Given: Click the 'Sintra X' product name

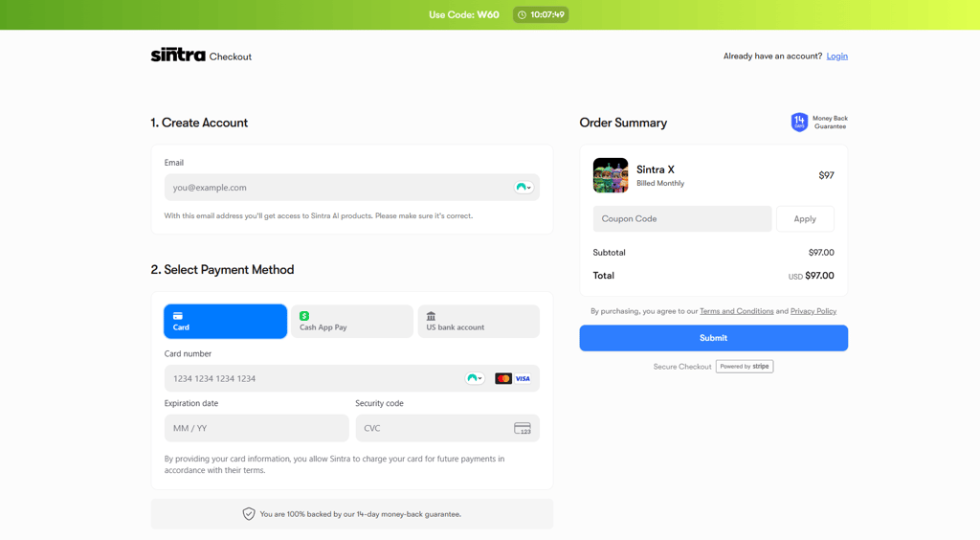Looking at the screenshot, I should 655,169.
